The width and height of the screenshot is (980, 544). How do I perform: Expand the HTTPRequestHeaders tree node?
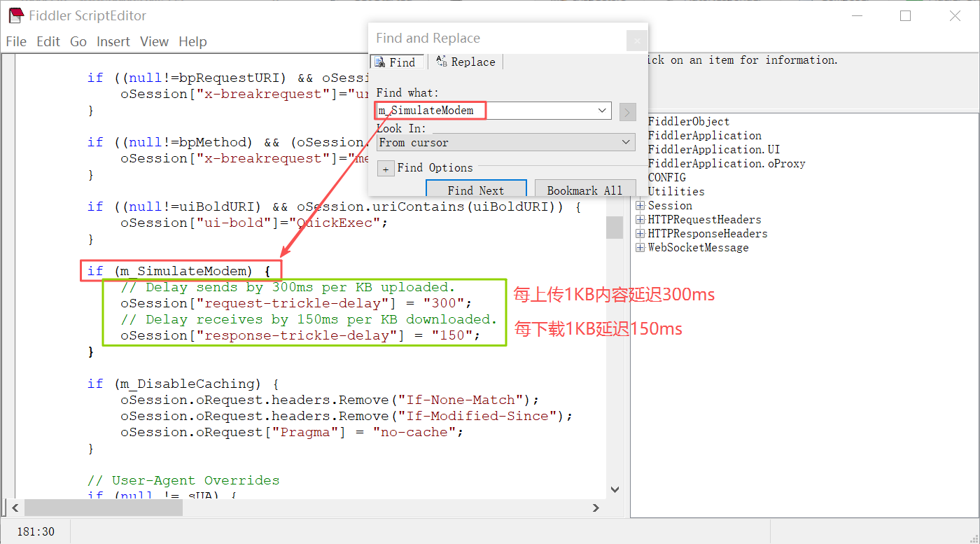[x=640, y=220]
